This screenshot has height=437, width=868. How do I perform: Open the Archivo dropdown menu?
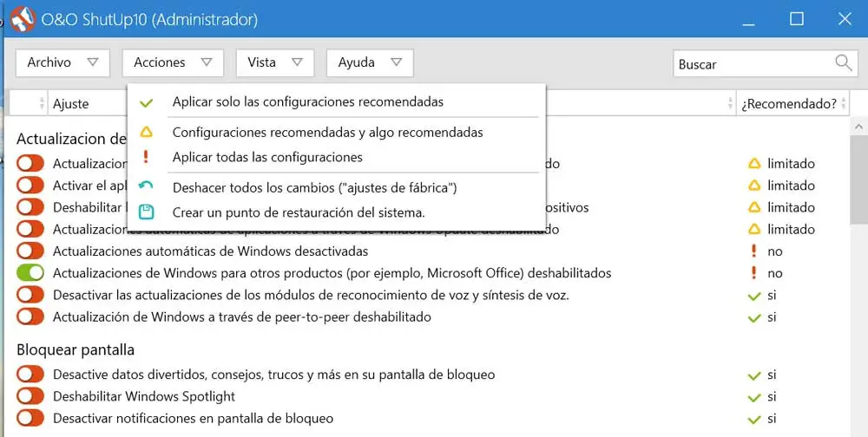click(62, 62)
